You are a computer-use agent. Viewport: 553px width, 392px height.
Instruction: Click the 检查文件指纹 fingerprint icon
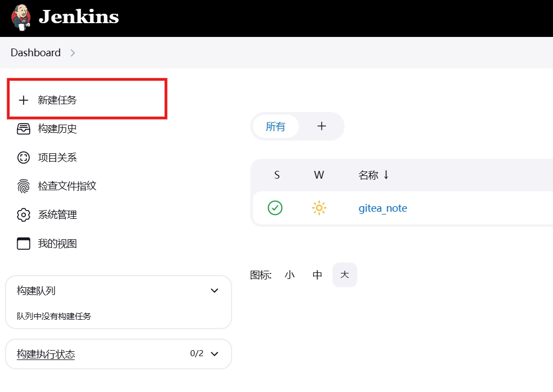click(23, 186)
